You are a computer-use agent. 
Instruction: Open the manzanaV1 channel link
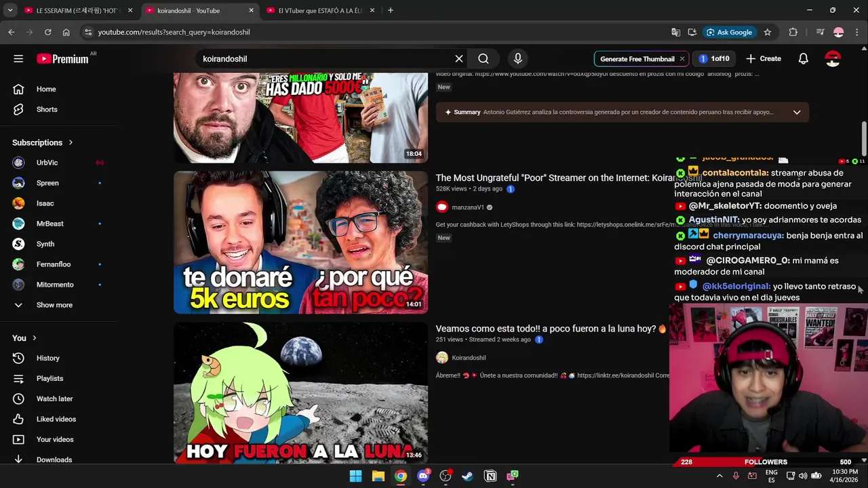click(x=468, y=207)
